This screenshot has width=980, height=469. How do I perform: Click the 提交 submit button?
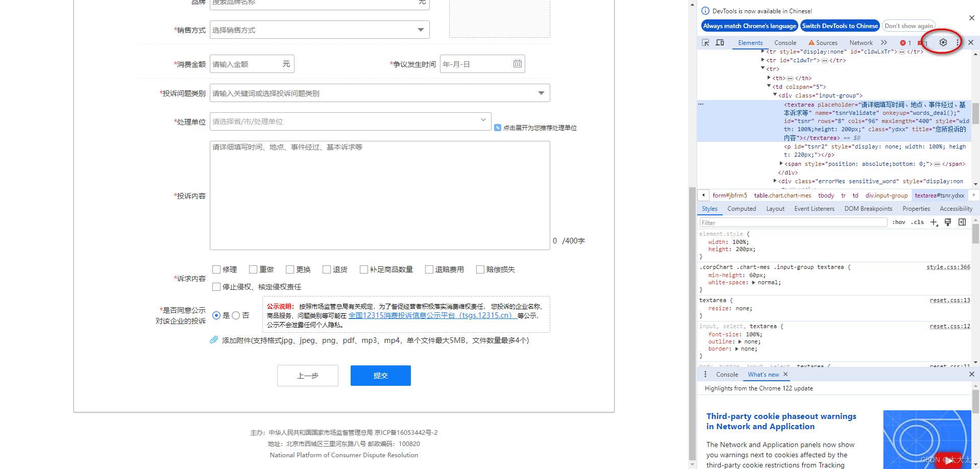point(381,376)
